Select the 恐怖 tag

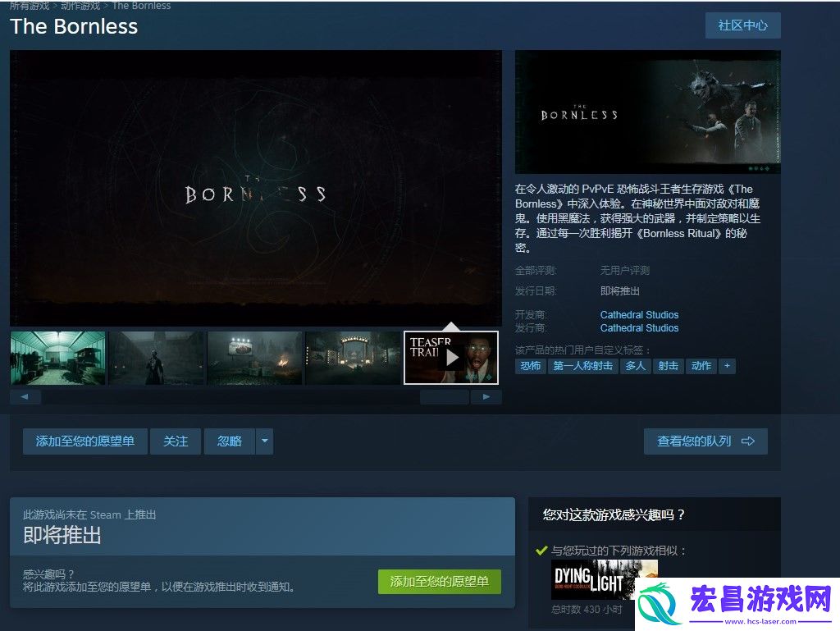pyautogui.click(x=531, y=366)
